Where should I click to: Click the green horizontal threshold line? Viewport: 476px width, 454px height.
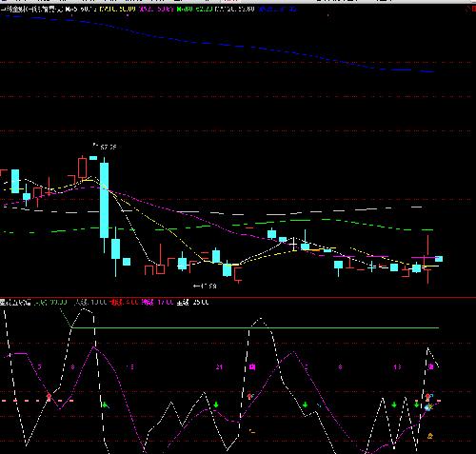[255, 327]
